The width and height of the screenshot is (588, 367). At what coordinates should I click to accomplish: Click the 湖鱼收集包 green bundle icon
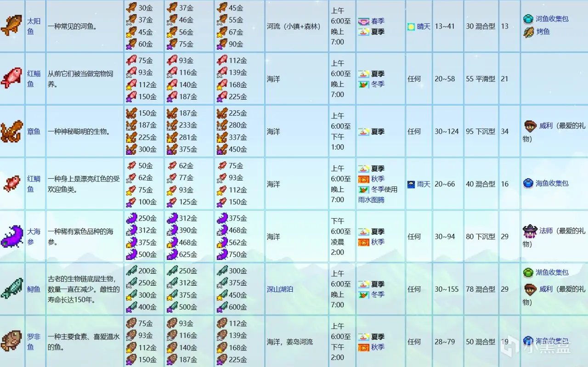click(528, 272)
